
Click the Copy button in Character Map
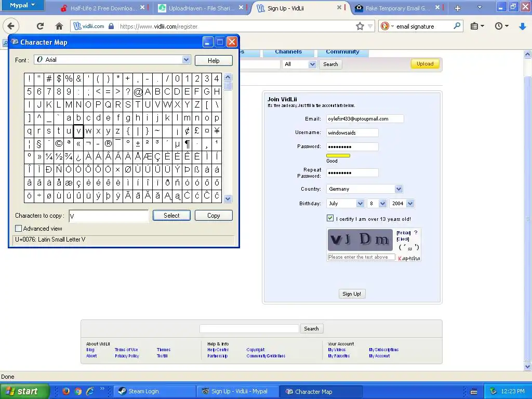tap(214, 216)
